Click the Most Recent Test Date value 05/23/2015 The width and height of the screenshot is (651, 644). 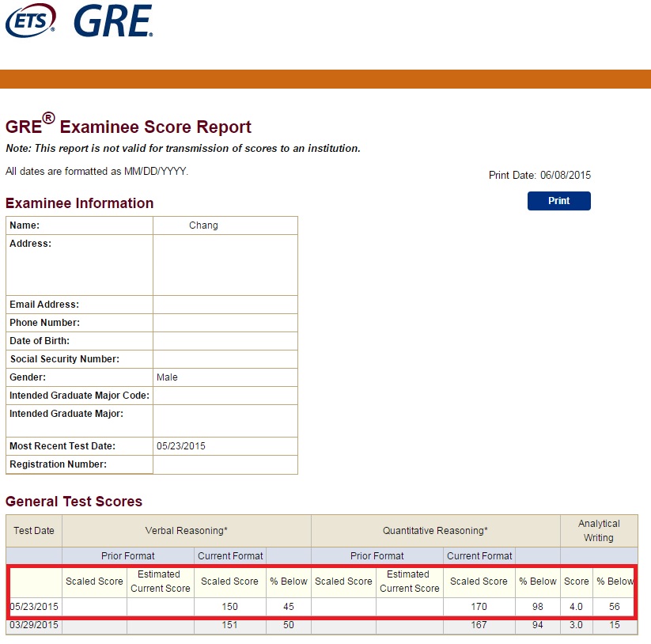click(x=181, y=446)
